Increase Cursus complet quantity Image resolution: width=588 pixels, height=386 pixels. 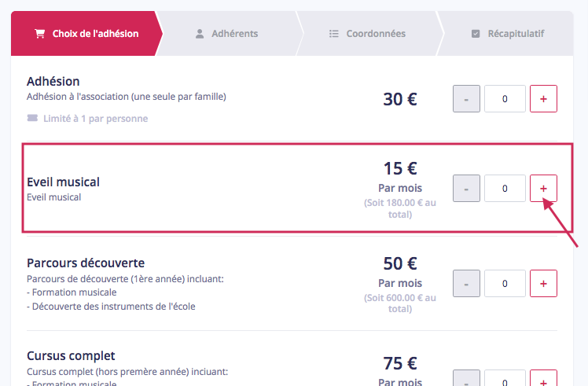(x=543, y=378)
